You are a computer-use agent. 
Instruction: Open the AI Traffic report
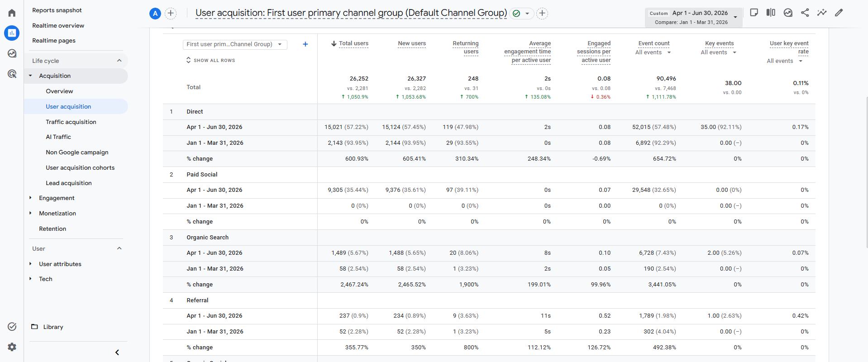pyautogui.click(x=58, y=137)
